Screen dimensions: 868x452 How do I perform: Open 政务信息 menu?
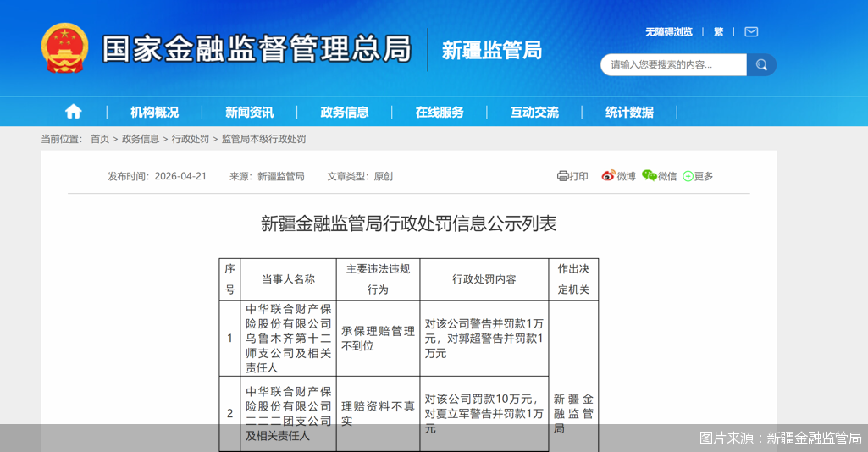pos(345,113)
